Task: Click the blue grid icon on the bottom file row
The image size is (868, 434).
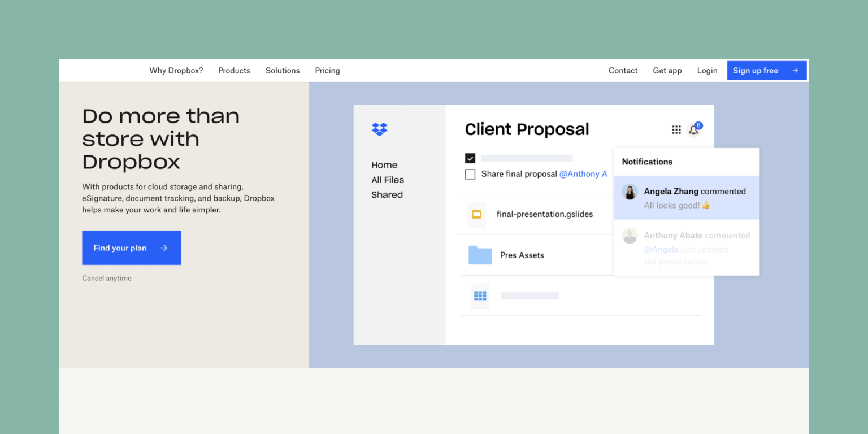Action: pos(480,296)
